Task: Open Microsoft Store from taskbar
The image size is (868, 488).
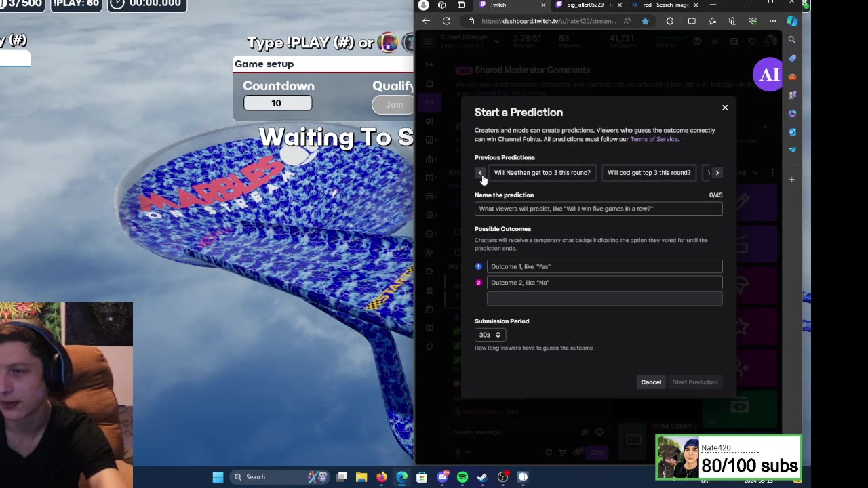Action: point(422,477)
